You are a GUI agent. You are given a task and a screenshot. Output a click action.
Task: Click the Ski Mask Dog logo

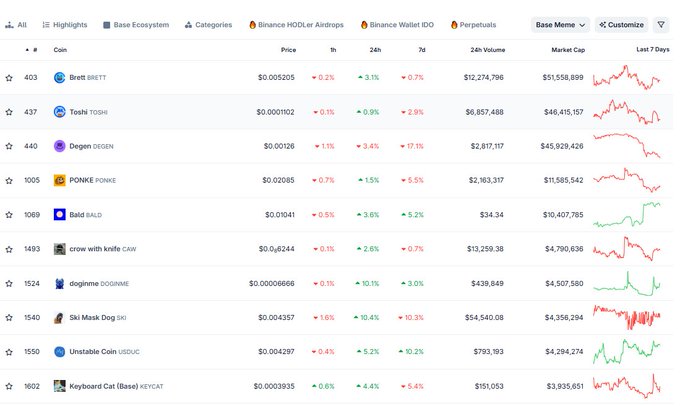pyautogui.click(x=59, y=318)
